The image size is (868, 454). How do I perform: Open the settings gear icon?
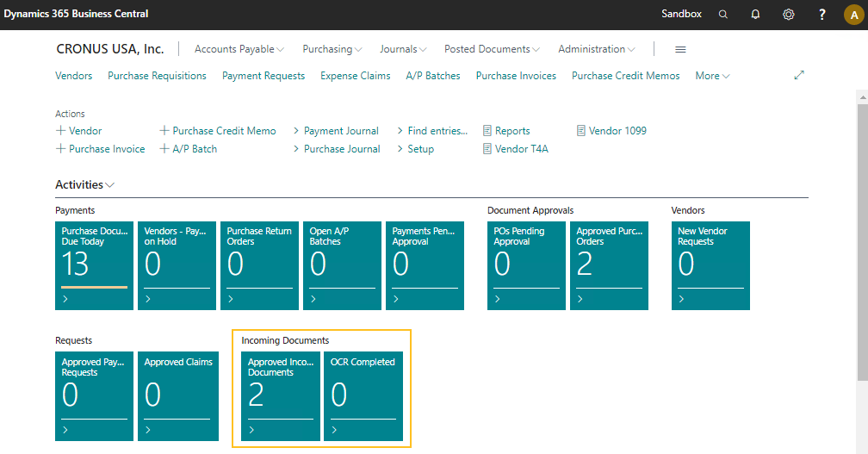tap(788, 15)
